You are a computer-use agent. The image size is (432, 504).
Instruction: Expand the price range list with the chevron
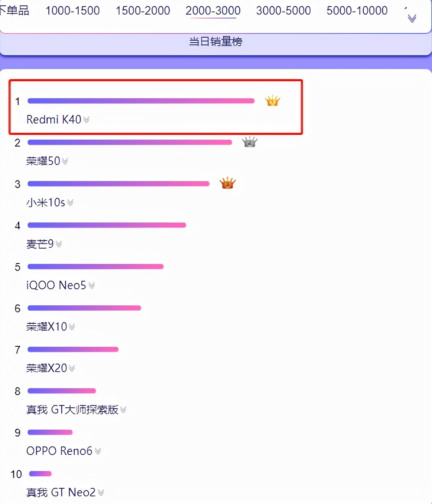tap(412, 18)
